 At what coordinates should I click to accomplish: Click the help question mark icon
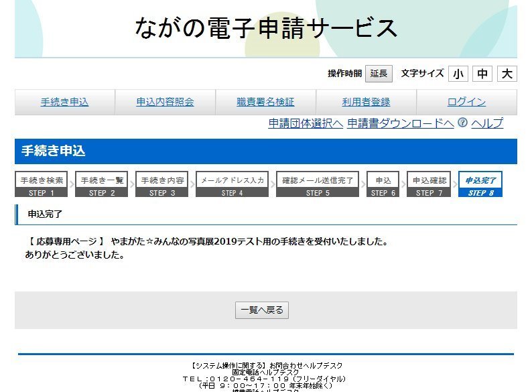[462, 122]
